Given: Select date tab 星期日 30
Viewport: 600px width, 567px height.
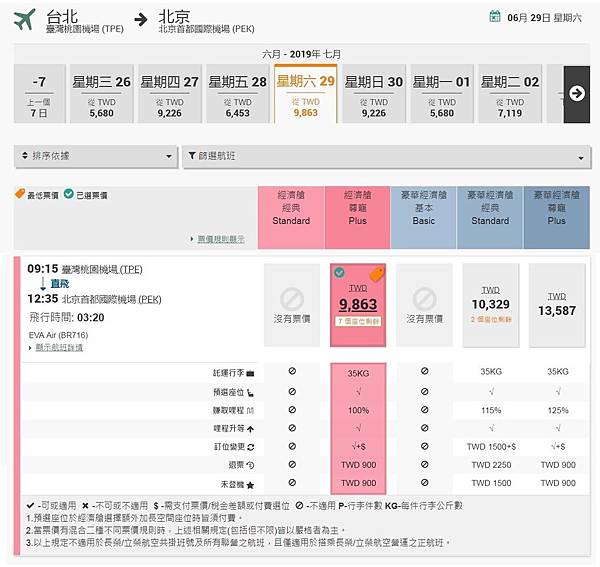Looking at the screenshot, I should tap(374, 94).
